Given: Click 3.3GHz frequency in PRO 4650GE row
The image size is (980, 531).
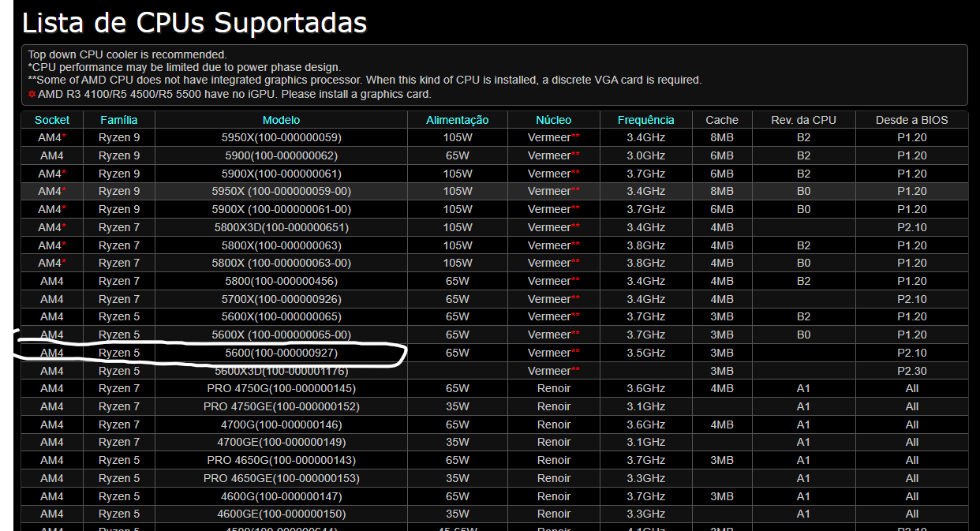Looking at the screenshot, I should point(646,478).
